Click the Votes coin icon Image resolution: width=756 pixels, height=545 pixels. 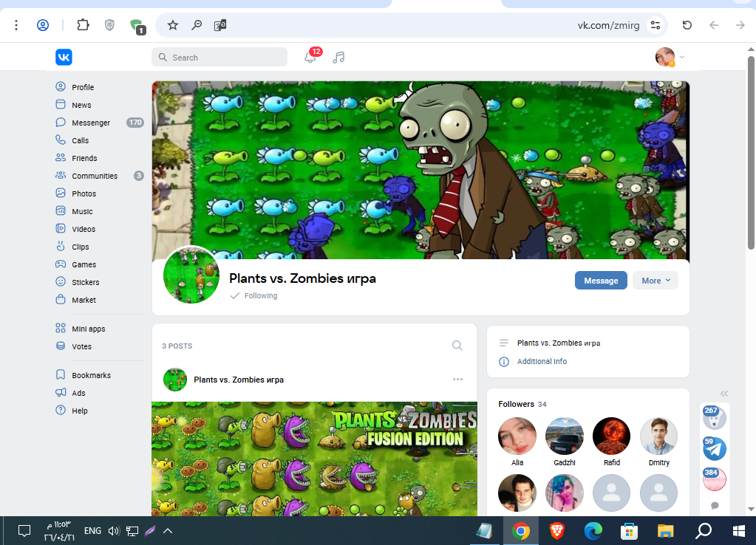click(61, 346)
